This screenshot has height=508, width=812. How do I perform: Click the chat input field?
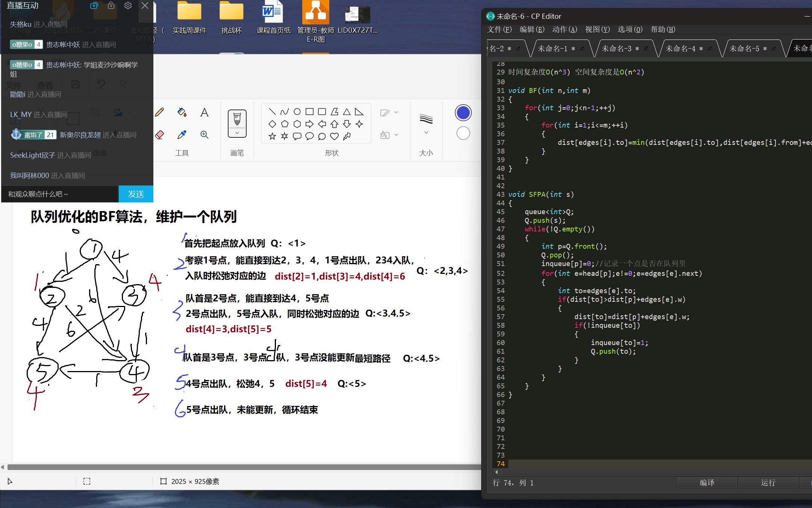60,194
